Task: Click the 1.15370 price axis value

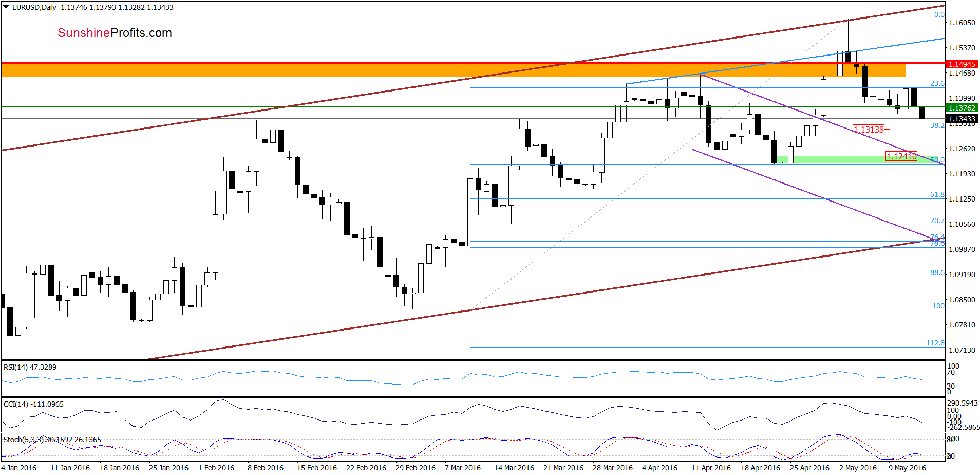Action: click(962, 48)
